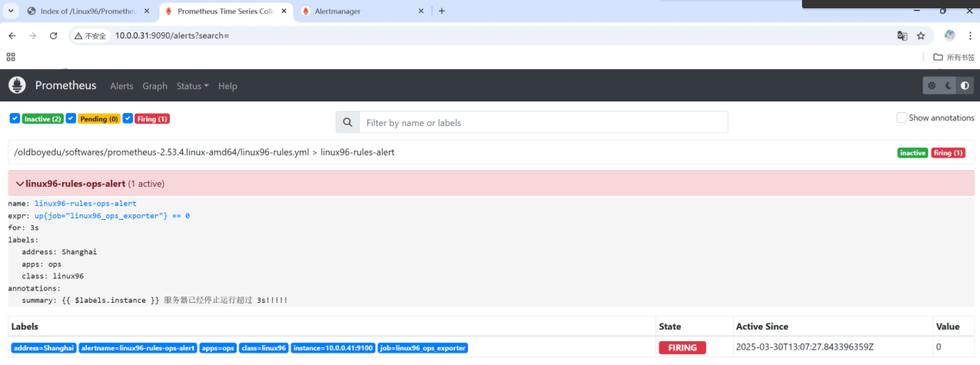Viewport: 980px width, 365px height.
Task: Click the summary annotation line
Action: coord(155,301)
